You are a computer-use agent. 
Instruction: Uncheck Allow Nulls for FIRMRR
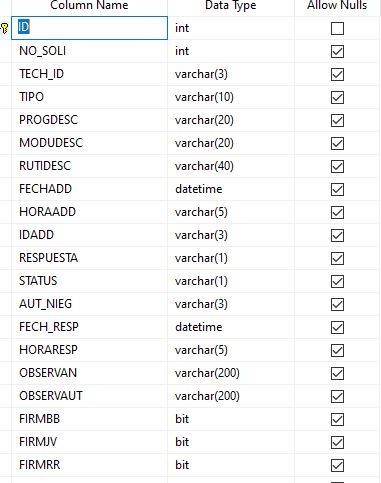(337, 465)
